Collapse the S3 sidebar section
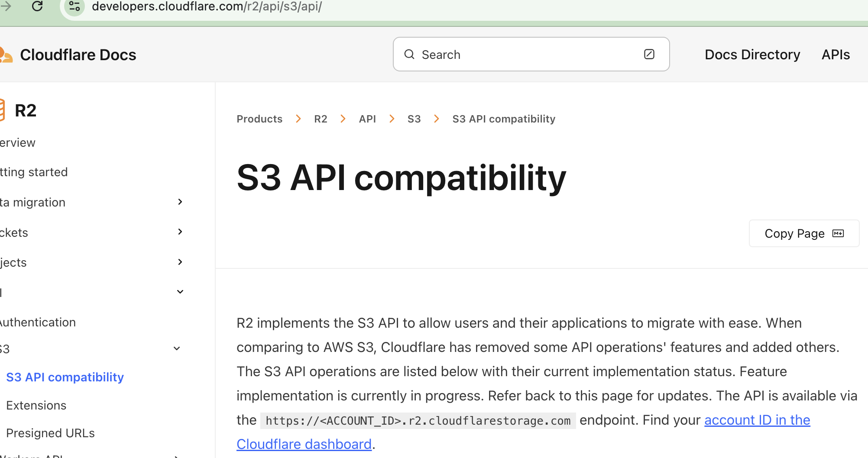 coord(176,348)
